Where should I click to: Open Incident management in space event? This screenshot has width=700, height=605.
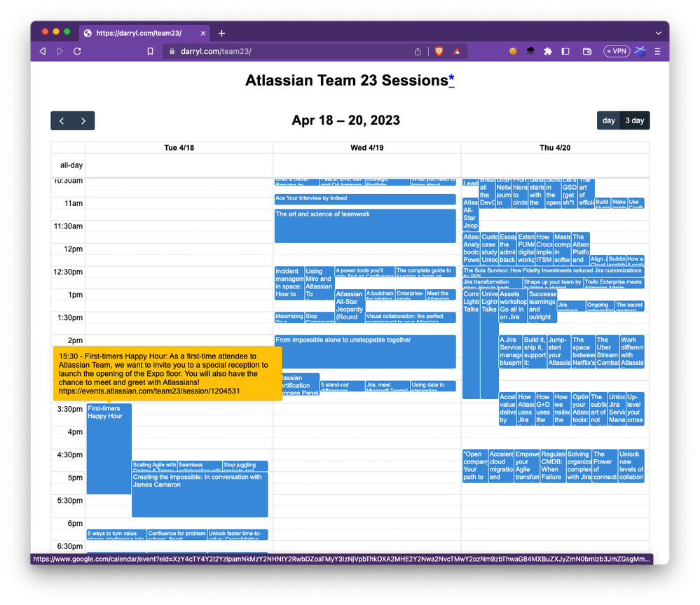(289, 283)
